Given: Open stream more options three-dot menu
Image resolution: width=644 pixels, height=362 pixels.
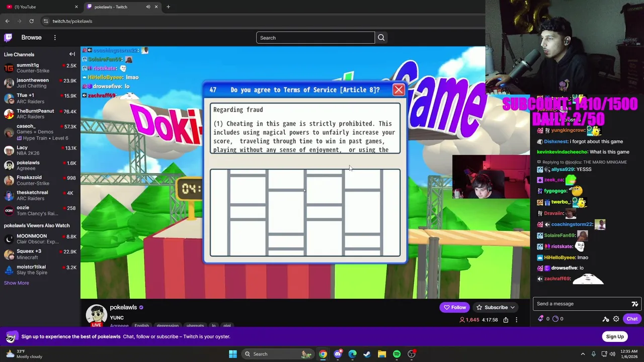Looking at the screenshot, I should pos(516,320).
